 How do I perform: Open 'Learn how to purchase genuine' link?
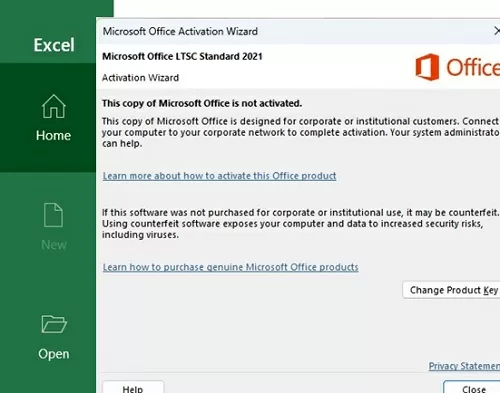tap(230, 267)
